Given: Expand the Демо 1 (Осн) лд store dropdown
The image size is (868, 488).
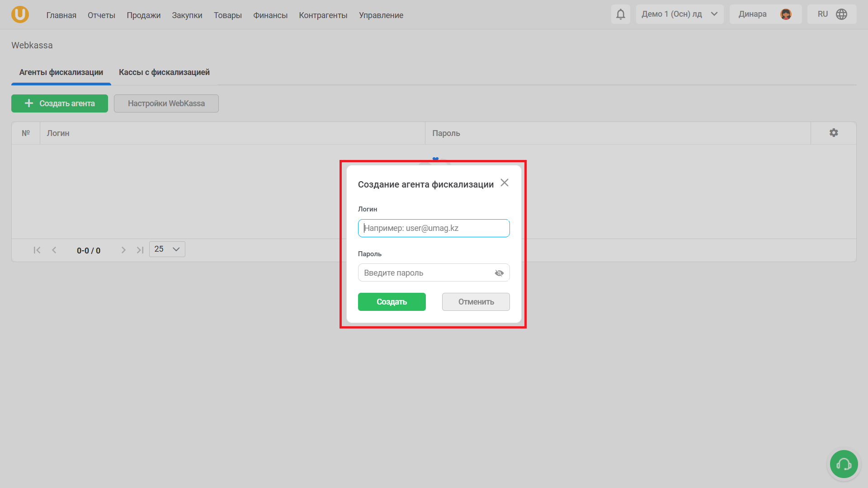Looking at the screenshot, I should (x=679, y=14).
